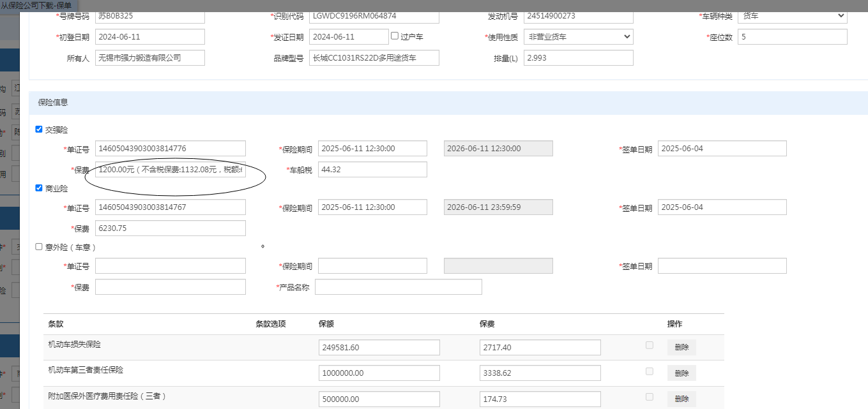Click 交强险 保险期间 start 2025-06-11 12:30:00
Screen dimensions: 868x409
pos(372,149)
